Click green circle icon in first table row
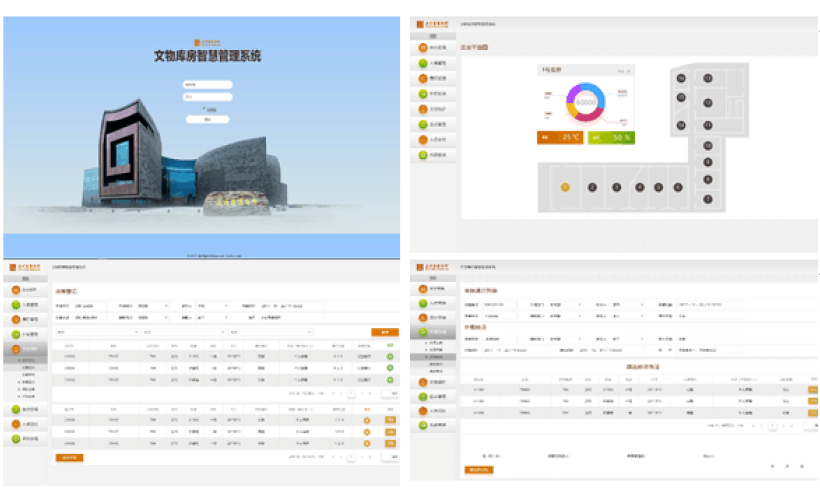Screen dimensions: 820x497 [389, 356]
